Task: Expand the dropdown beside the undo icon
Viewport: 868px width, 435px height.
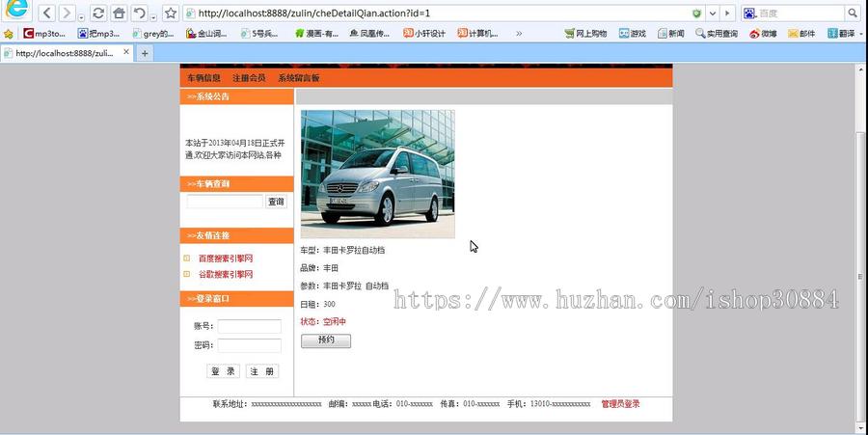Action: tap(153, 16)
